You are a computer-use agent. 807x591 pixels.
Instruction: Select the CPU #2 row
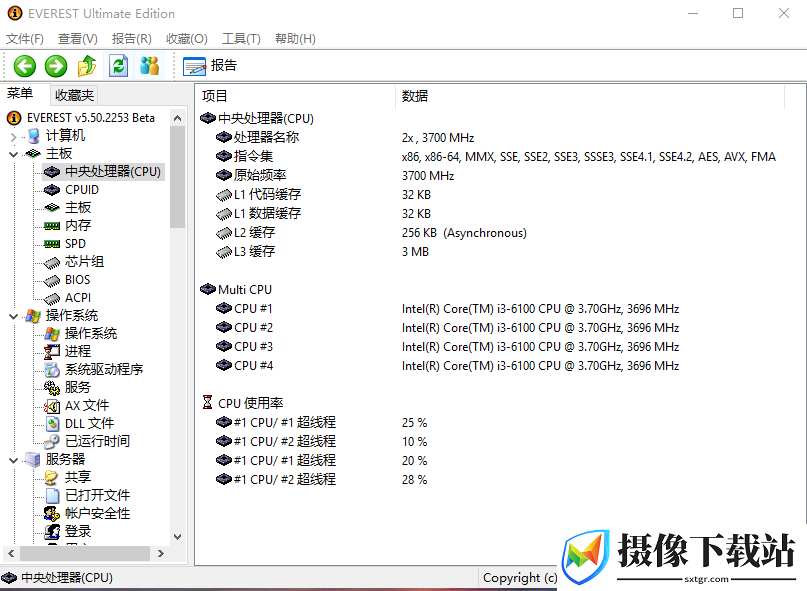[498, 328]
